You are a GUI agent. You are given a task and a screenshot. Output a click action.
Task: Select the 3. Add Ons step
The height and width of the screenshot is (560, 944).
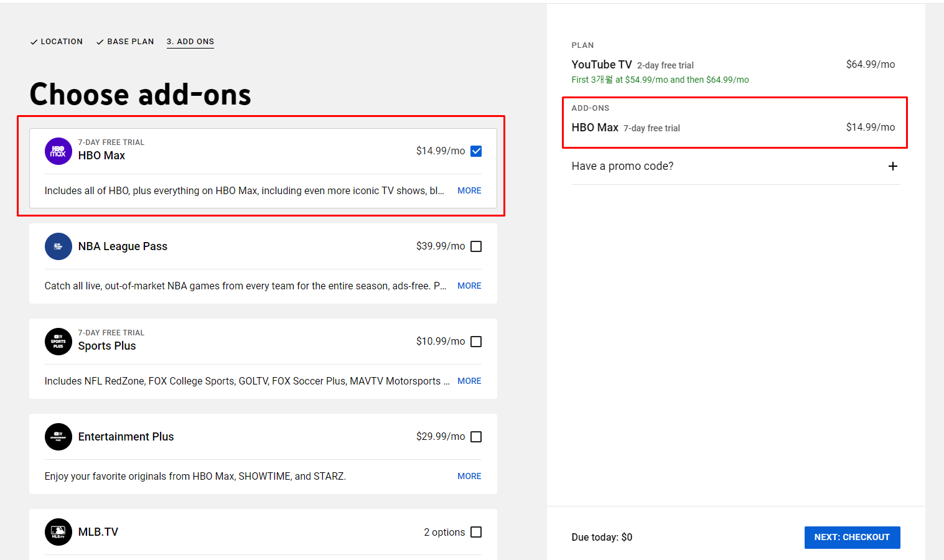pos(190,42)
